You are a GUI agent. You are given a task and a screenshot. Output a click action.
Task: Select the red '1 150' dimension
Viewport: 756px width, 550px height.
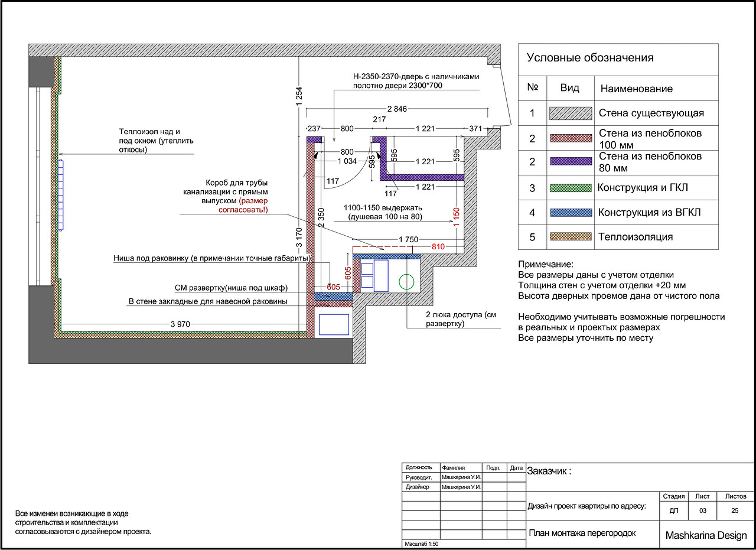tap(455, 216)
